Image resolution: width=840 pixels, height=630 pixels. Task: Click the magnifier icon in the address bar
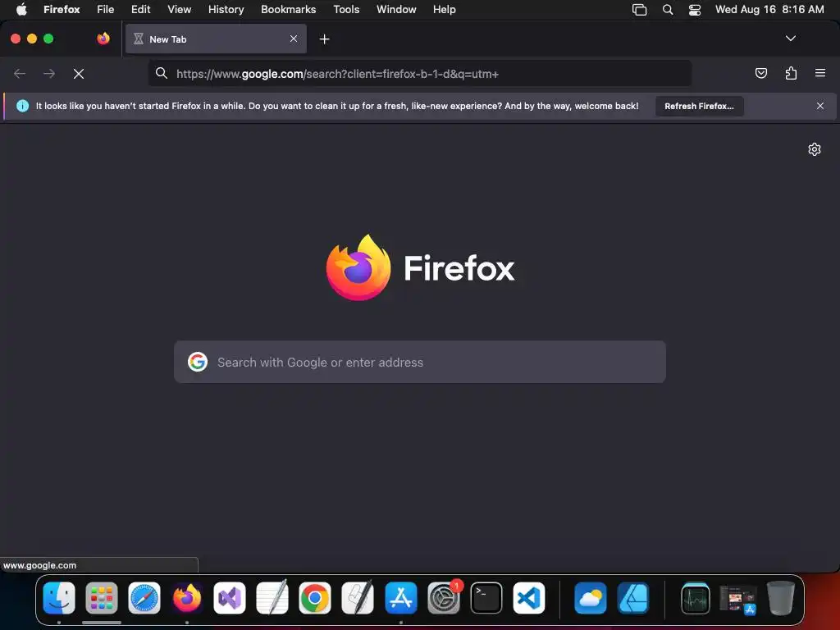[x=162, y=73]
